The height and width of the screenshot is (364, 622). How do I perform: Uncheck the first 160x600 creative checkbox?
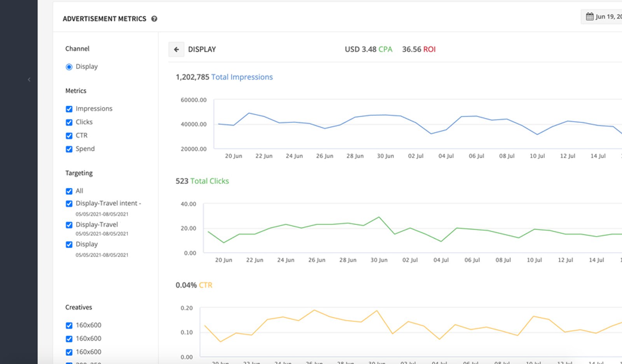pos(69,326)
